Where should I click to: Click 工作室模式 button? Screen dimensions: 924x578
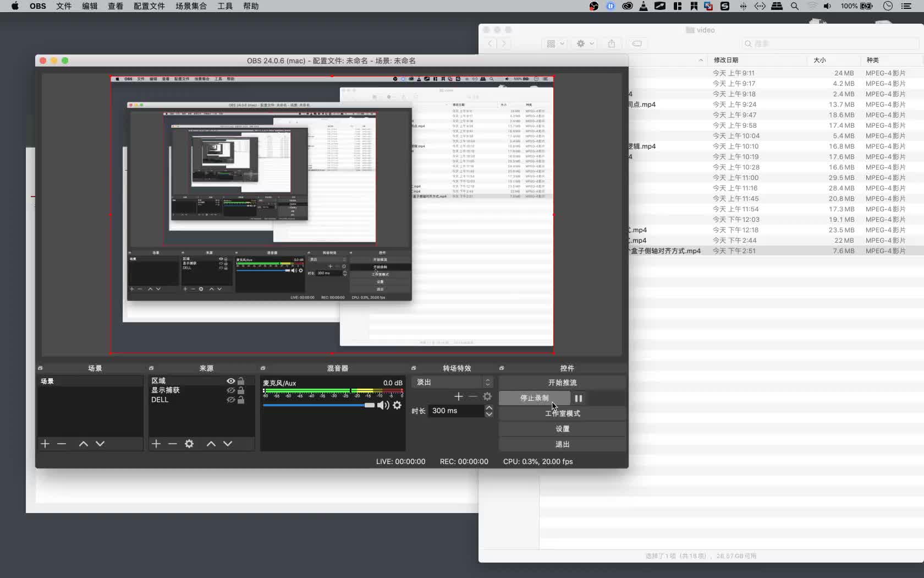(562, 413)
